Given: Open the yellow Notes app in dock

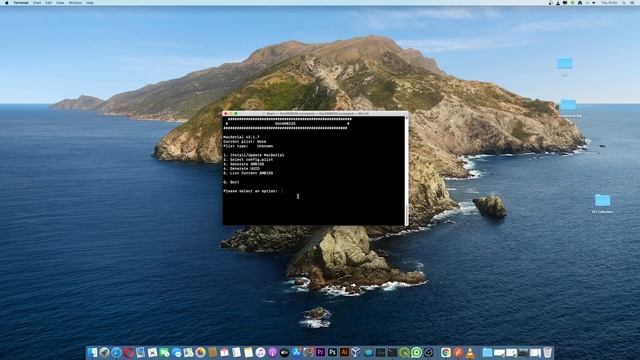Looking at the screenshot, I should [x=248, y=352].
